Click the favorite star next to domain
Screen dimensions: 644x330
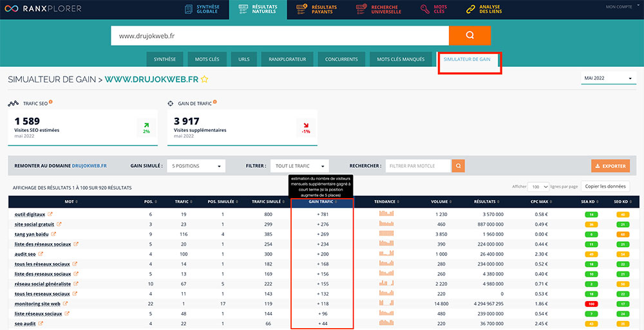click(204, 79)
